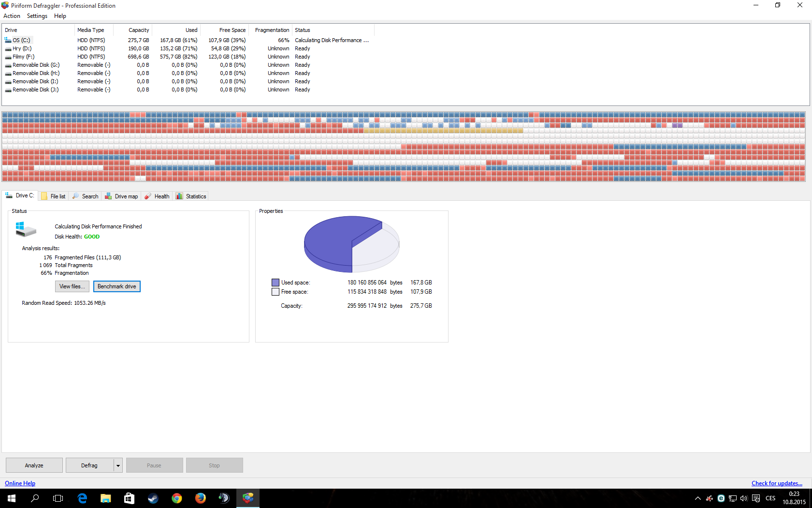Click the Removable Disk (H:) icon

coord(8,73)
